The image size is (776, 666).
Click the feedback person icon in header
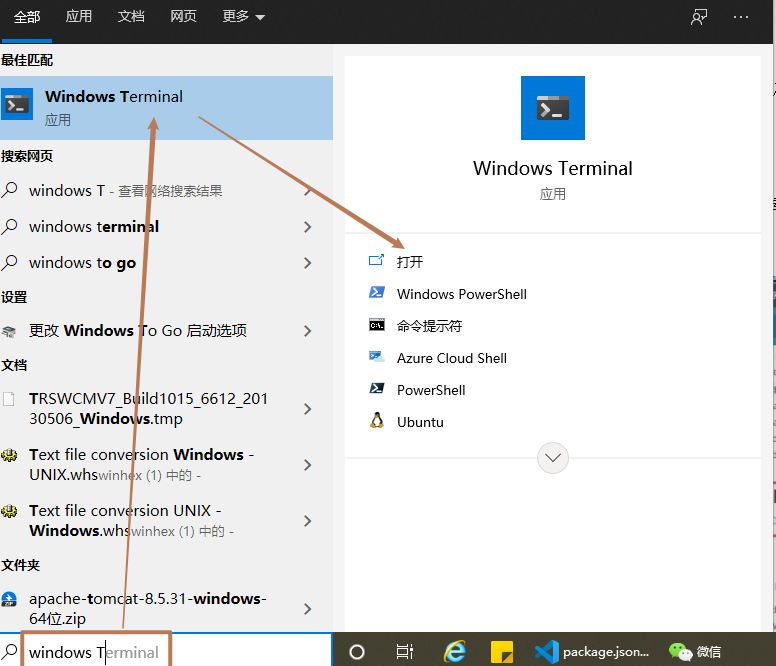[x=699, y=17]
